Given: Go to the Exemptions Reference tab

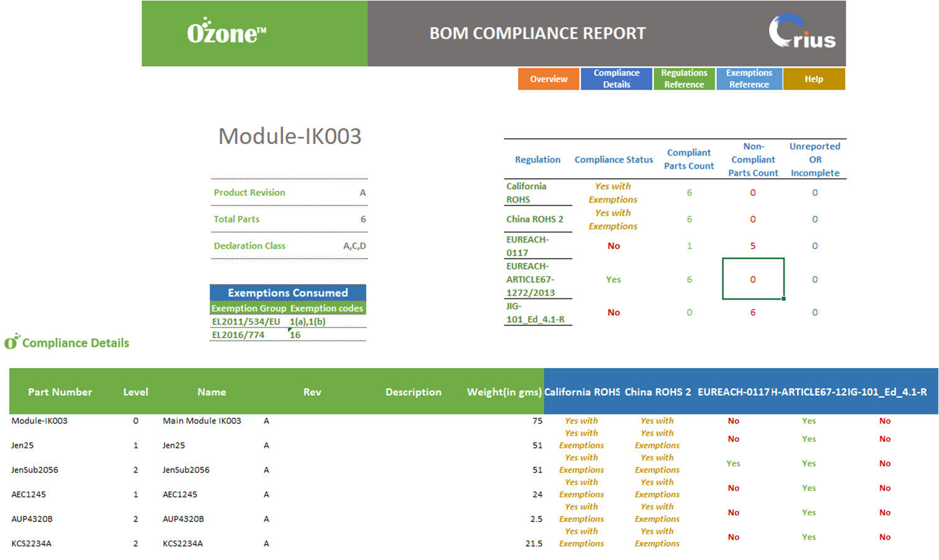Looking at the screenshot, I should pyautogui.click(x=749, y=79).
